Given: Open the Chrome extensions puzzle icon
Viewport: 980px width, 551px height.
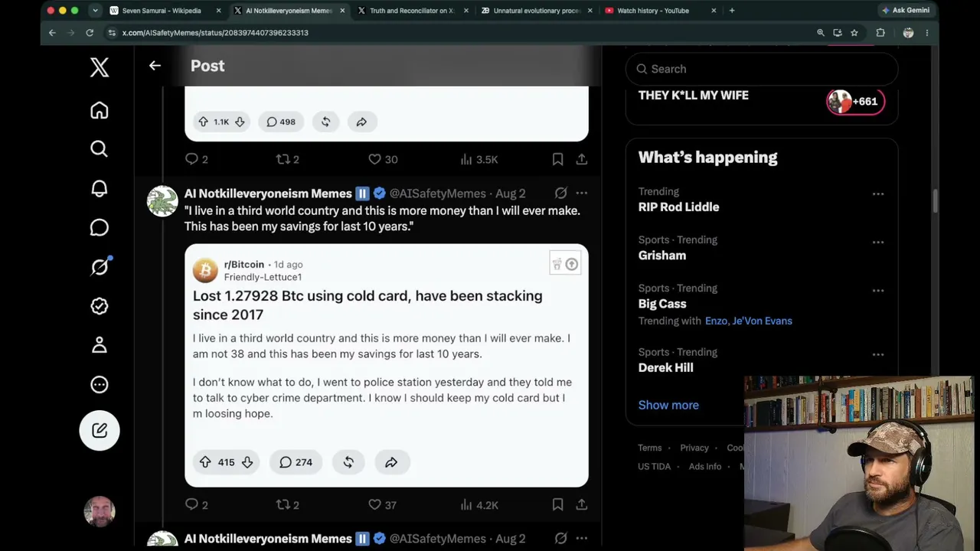Looking at the screenshot, I should [x=880, y=33].
